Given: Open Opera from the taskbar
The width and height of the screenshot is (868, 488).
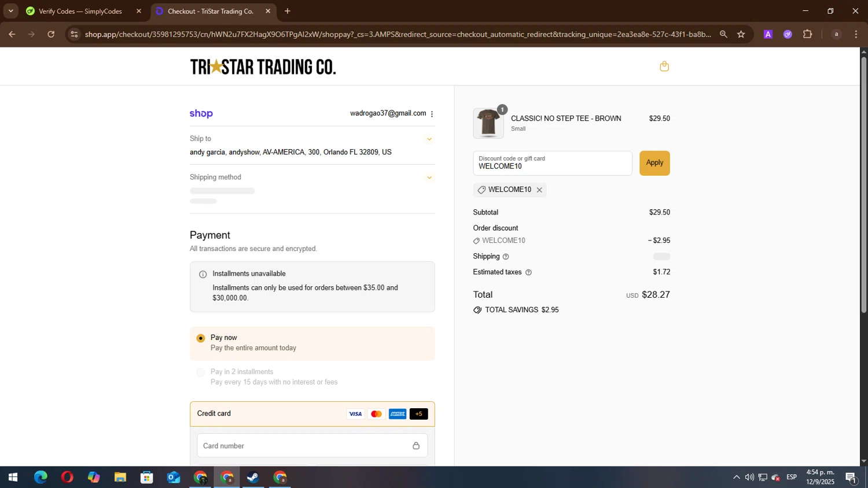Looking at the screenshot, I should pos(67,478).
